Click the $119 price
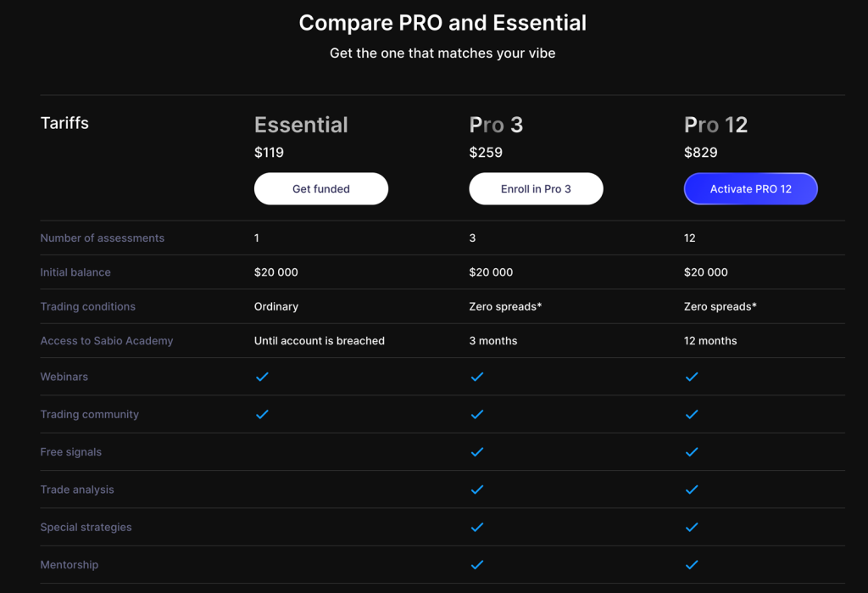The image size is (868, 593). click(x=269, y=153)
